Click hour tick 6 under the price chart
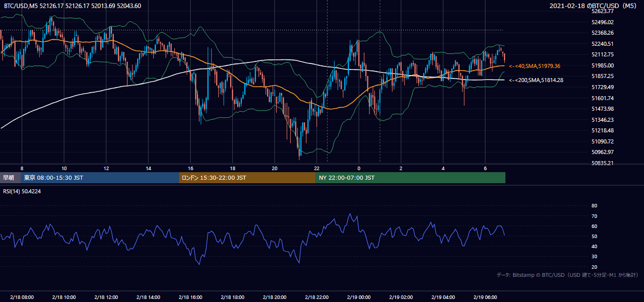This screenshot has width=644, height=302. 485,168
